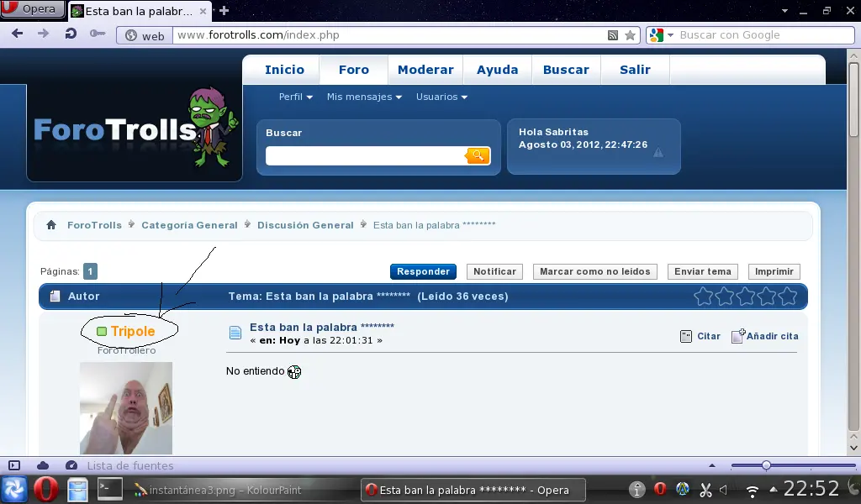Image resolution: width=861 pixels, height=504 pixels.
Task: Open the password wand key icon
Action: pos(98,34)
